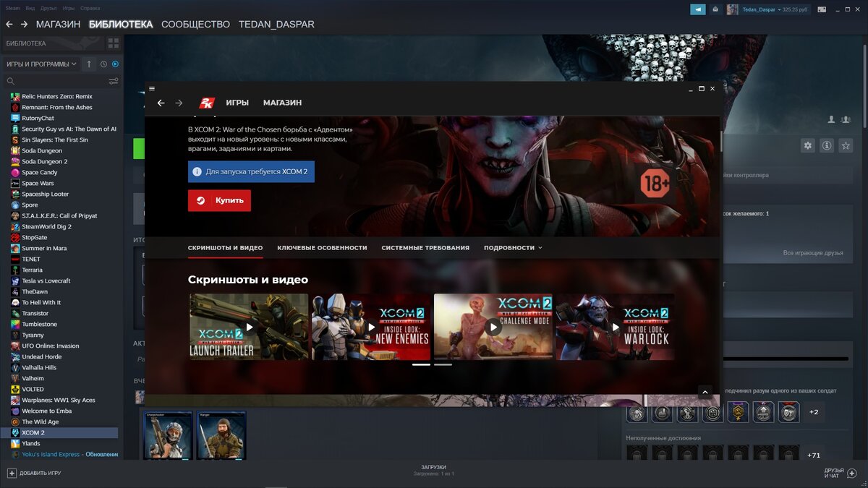This screenshot has width=868, height=488.
Task: Click the 2K logo icon
Action: pyautogui.click(x=206, y=103)
